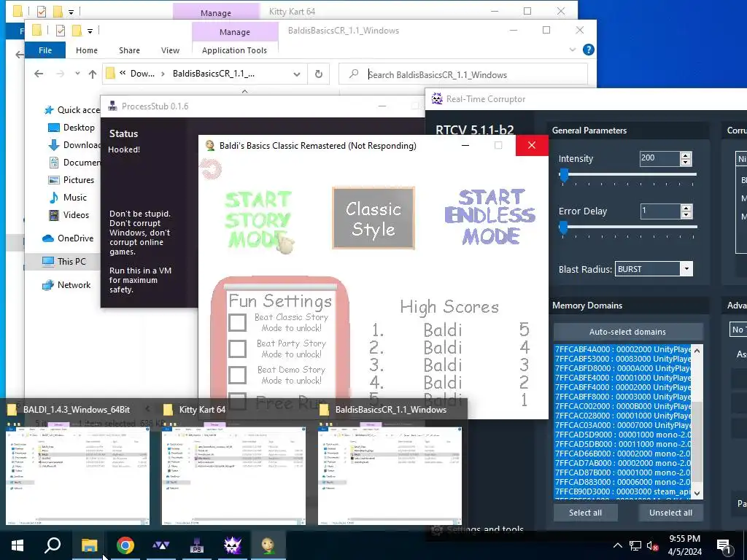The image size is (747, 560).
Task: Go back in BaldisBasicsCR Explorer window
Action: point(39,74)
